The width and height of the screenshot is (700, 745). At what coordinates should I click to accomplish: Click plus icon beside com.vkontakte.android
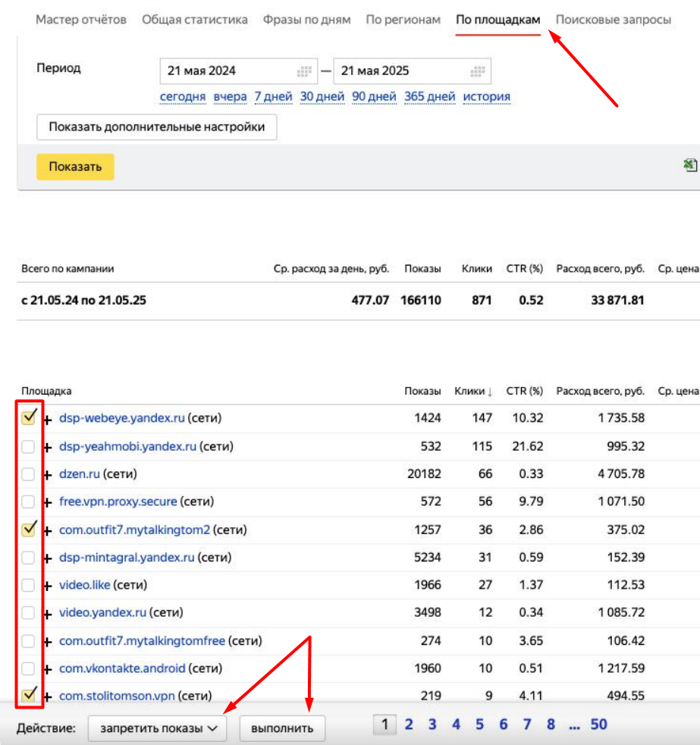point(48,670)
